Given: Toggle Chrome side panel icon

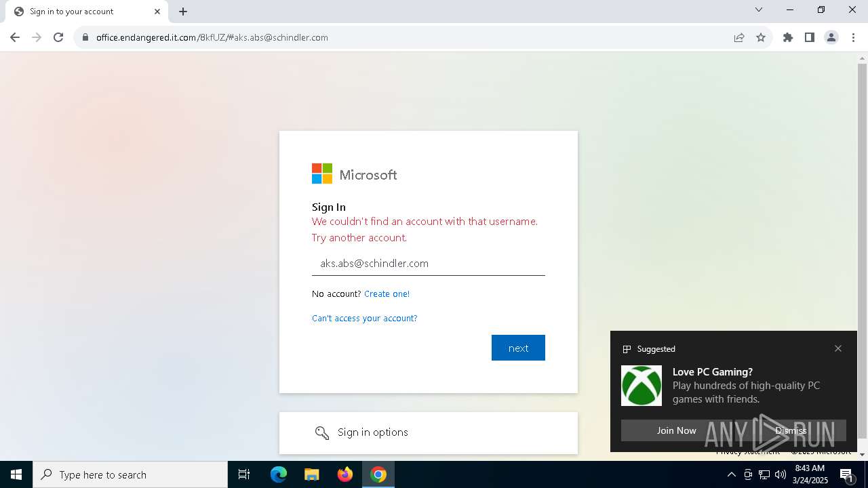Looking at the screenshot, I should coord(810,37).
